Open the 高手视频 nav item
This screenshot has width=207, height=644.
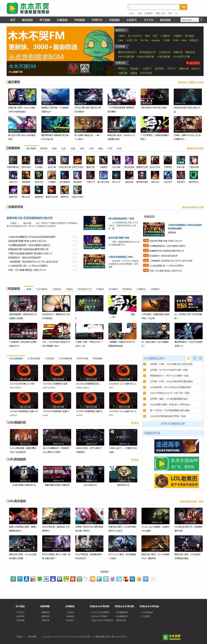(45, 20)
